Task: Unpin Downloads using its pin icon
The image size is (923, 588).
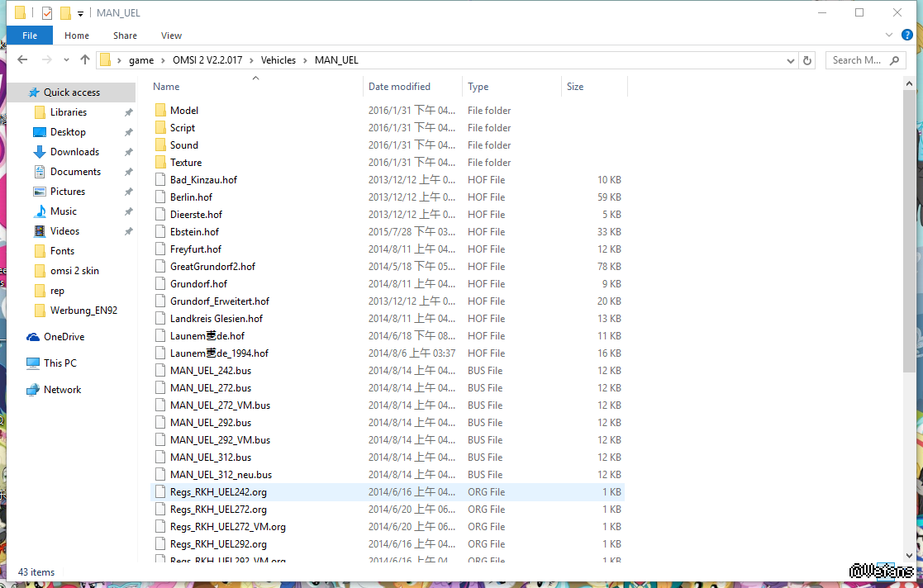Action: coord(128,152)
